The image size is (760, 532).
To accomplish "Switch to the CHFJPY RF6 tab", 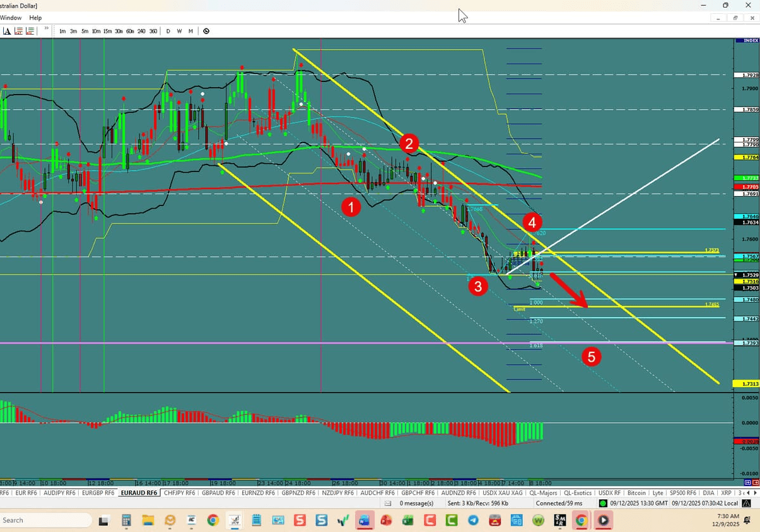I will (x=178, y=492).
